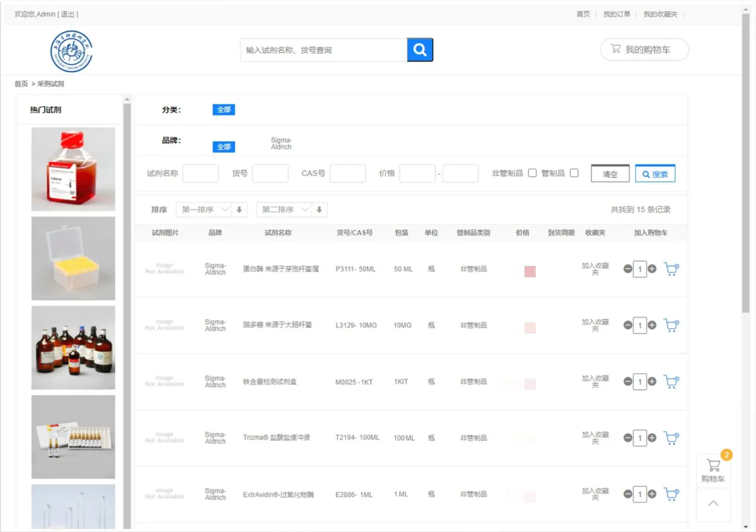Open 第一排序 dropdown
756x532 pixels.
(204, 209)
